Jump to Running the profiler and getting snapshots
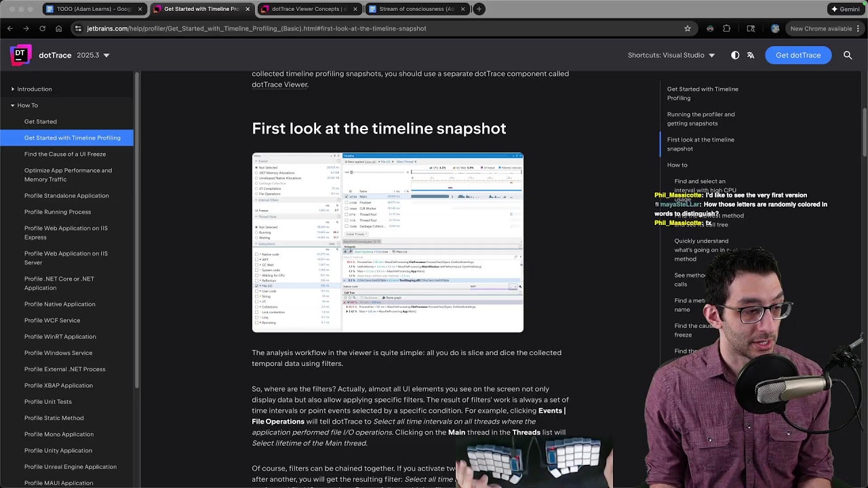The height and width of the screenshot is (488, 868). click(x=701, y=119)
